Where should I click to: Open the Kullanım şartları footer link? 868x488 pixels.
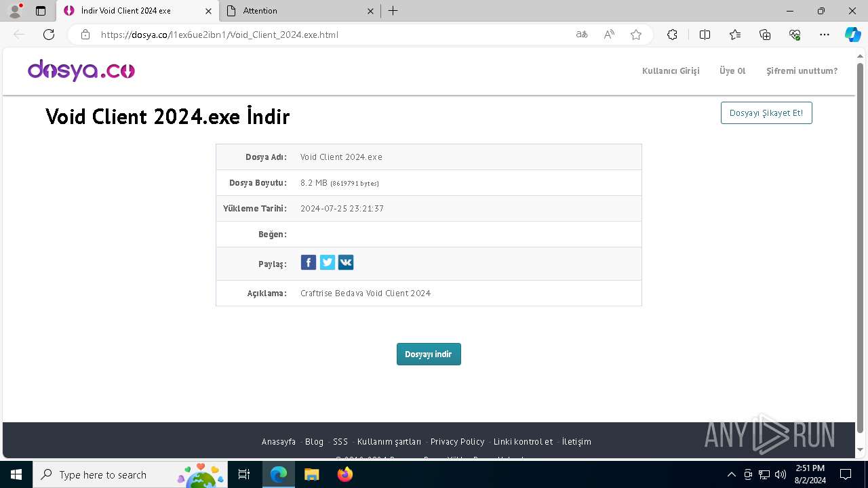389,441
